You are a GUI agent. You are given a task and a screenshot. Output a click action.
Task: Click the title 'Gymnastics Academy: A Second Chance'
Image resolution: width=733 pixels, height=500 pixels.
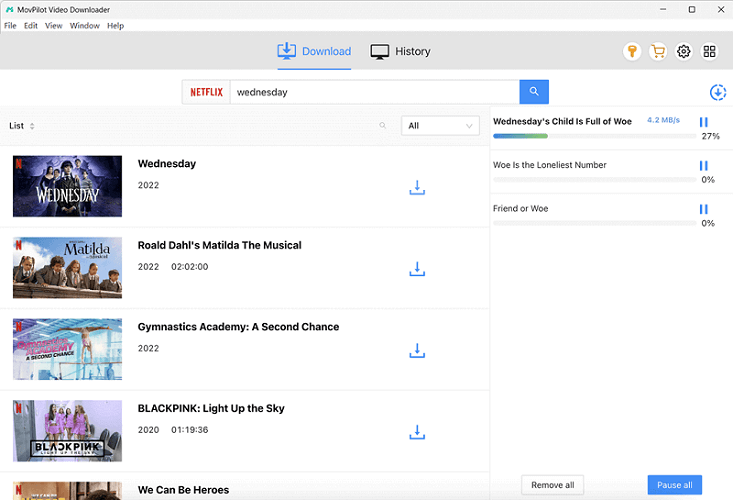coord(238,327)
